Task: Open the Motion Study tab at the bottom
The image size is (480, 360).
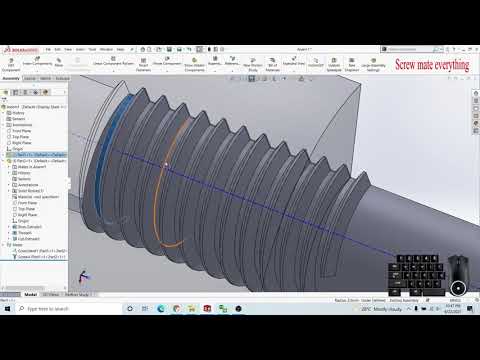Action: [x=77, y=295]
